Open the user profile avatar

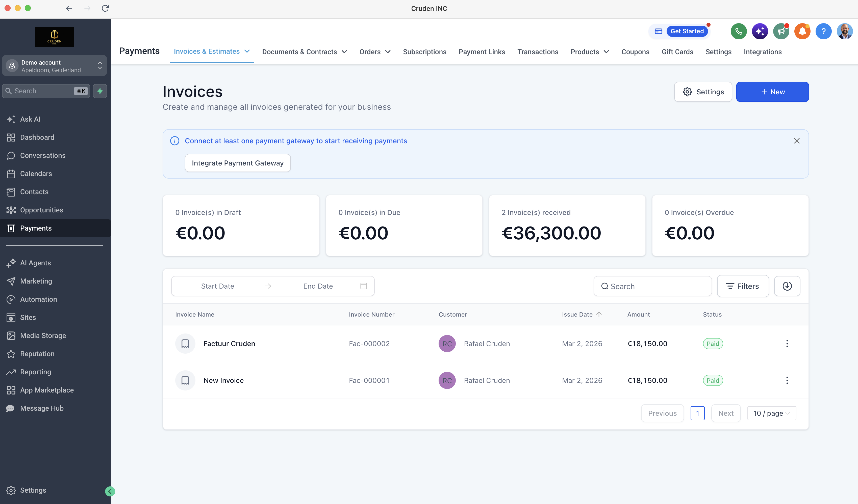tap(844, 32)
